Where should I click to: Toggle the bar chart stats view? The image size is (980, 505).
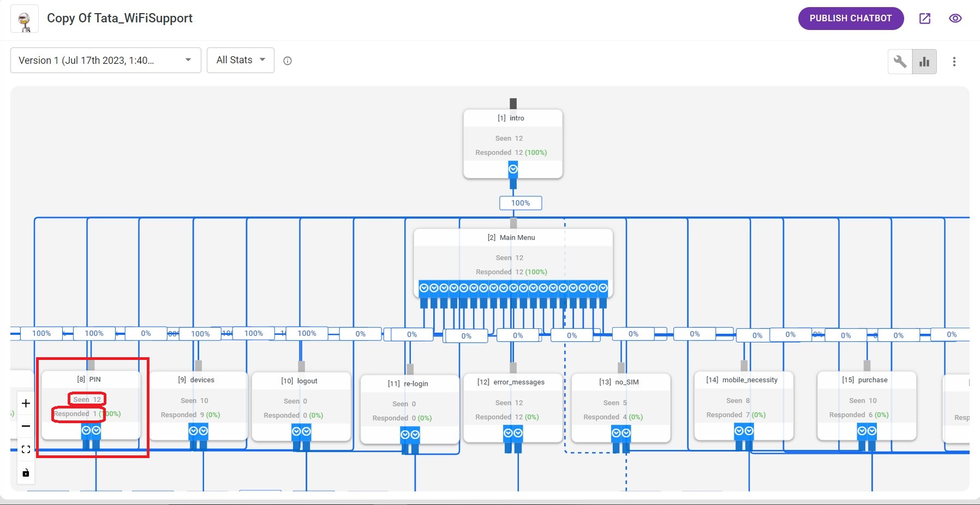point(924,62)
